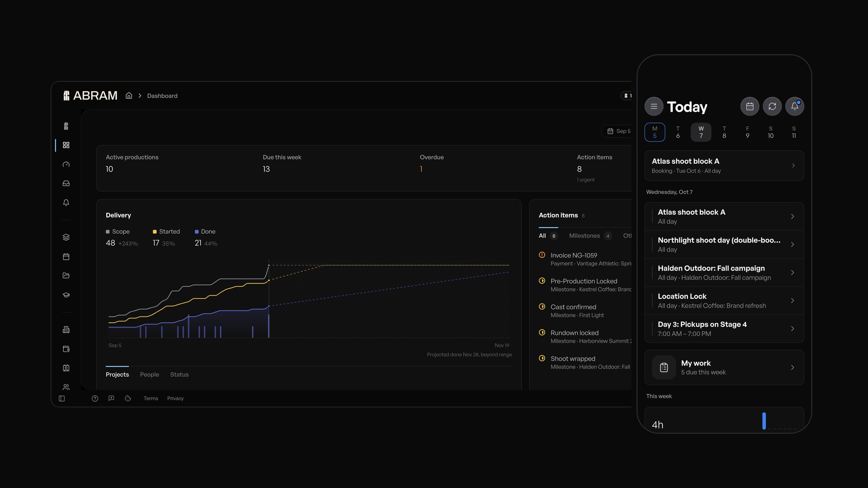Open the calendar icon in desktop sidebar
The width and height of the screenshot is (868, 488).
coord(66,257)
